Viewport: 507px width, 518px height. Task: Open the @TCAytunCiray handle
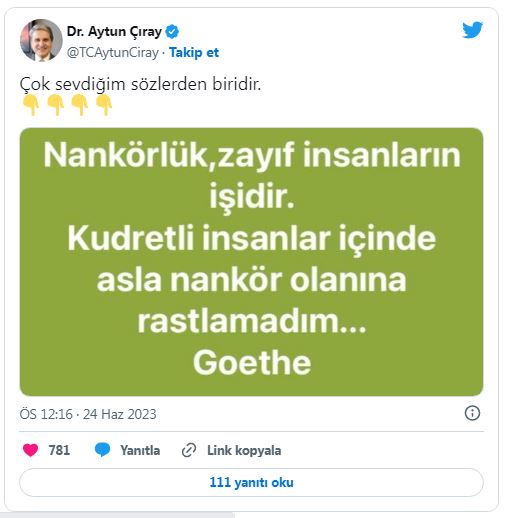point(113,53)
